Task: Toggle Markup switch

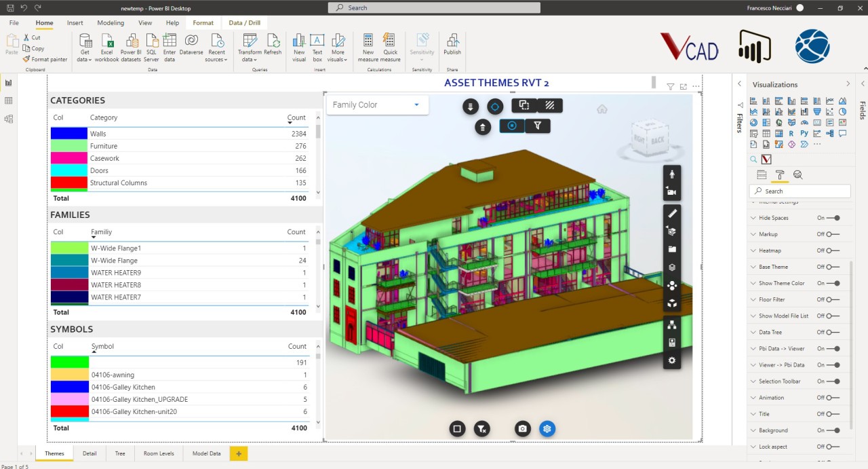Action: [x=833, y=234]
